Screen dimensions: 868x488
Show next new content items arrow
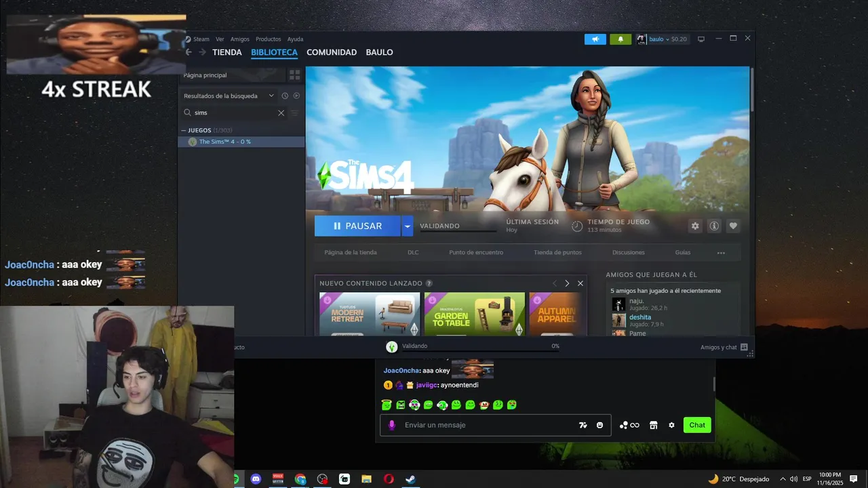(x=567, y=283)
